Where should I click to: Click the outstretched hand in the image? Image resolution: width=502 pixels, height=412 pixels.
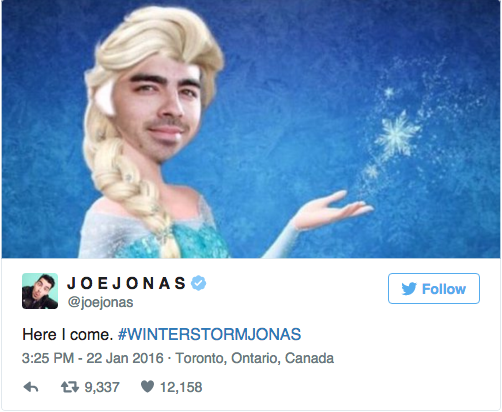click(x=332, y=210)
